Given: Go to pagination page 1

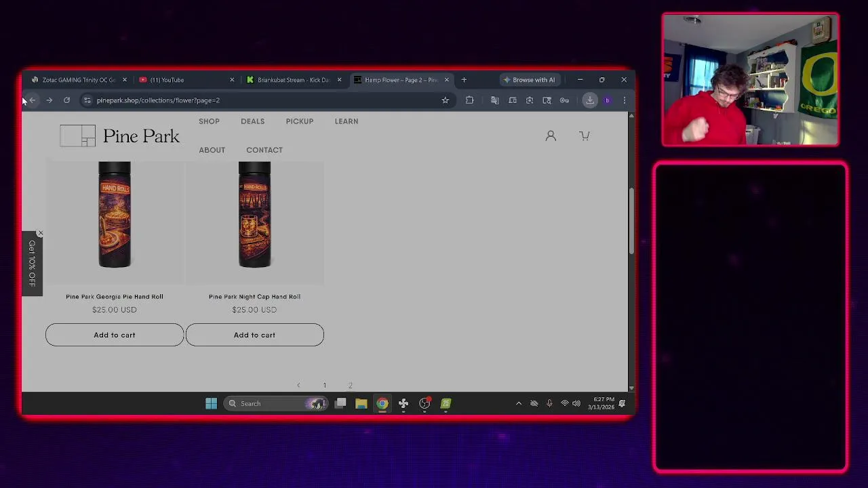Looking at the screenshot, I should click(x=324, y=385).
